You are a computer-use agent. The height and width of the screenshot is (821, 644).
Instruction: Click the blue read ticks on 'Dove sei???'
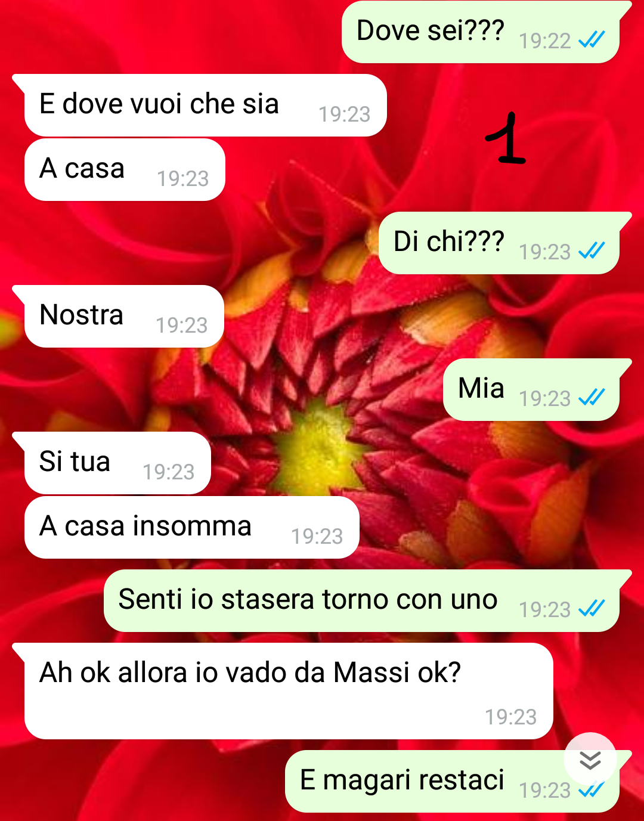pos(592,39)
